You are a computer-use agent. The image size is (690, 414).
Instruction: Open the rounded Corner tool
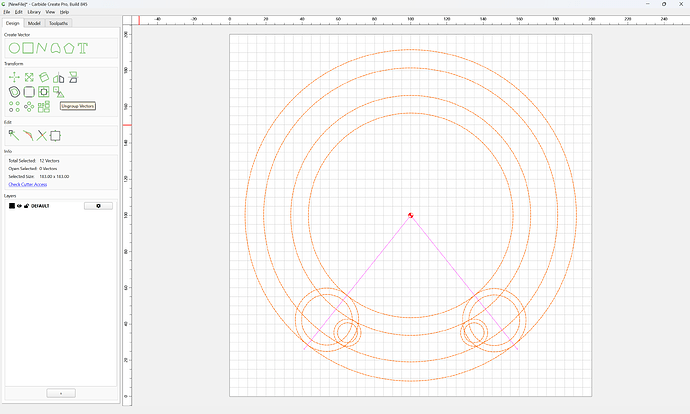tap(29, 92)
